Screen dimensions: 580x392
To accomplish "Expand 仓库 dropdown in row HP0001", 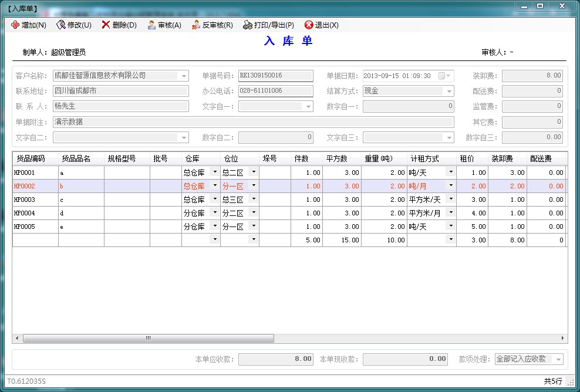I will 215,172.
